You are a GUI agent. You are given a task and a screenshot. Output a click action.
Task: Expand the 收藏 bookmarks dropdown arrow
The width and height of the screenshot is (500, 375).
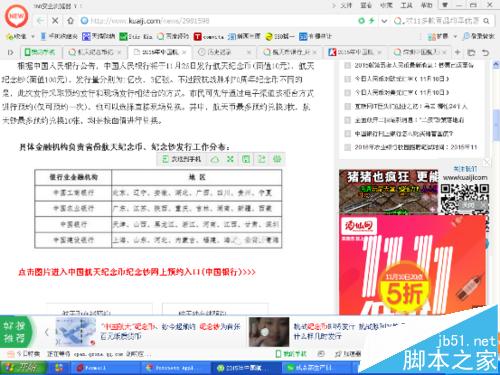(x=33, y=36)
